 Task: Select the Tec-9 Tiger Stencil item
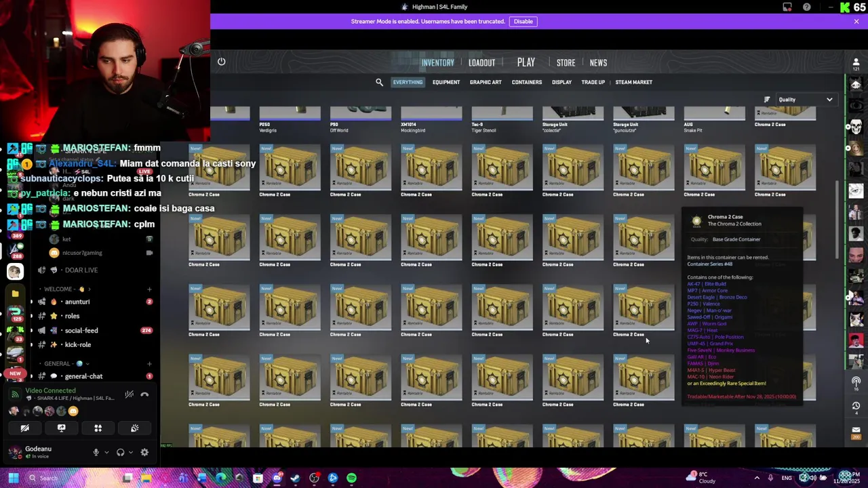point(502,120)
